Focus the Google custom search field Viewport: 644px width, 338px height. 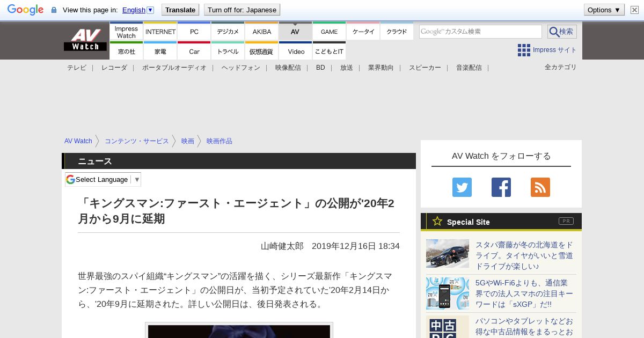[480, 32]
